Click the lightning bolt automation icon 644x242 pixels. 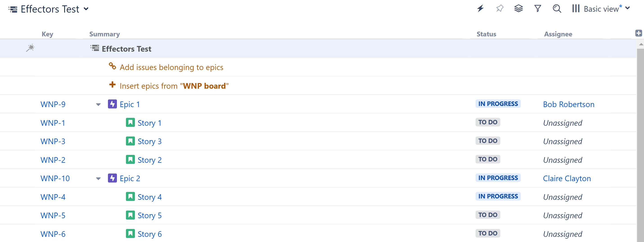480,9
